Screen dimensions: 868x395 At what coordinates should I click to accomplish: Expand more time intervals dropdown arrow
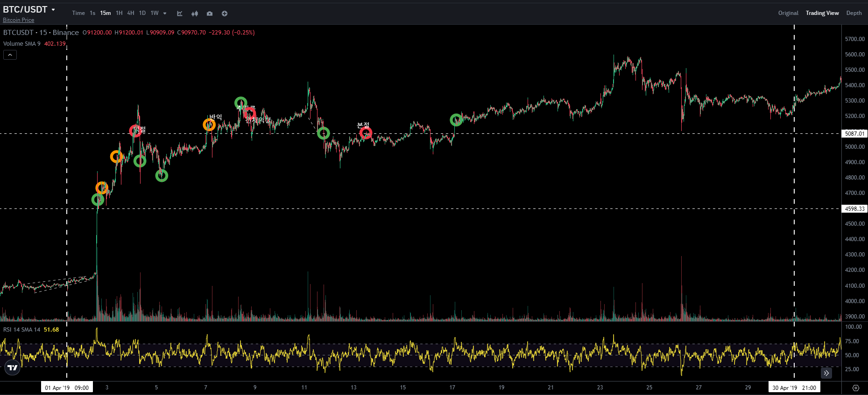[x=165, y=14]
